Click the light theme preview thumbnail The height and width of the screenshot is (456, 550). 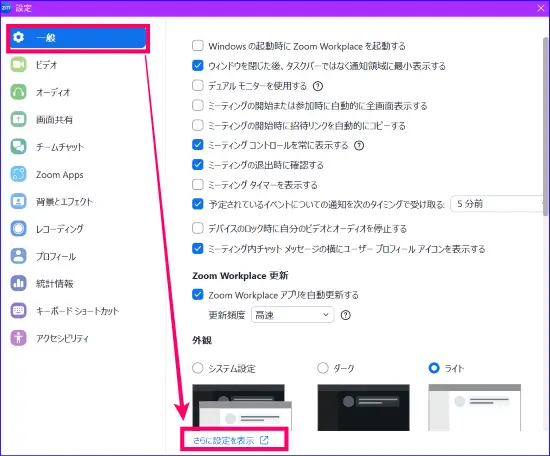click(475, 407)
